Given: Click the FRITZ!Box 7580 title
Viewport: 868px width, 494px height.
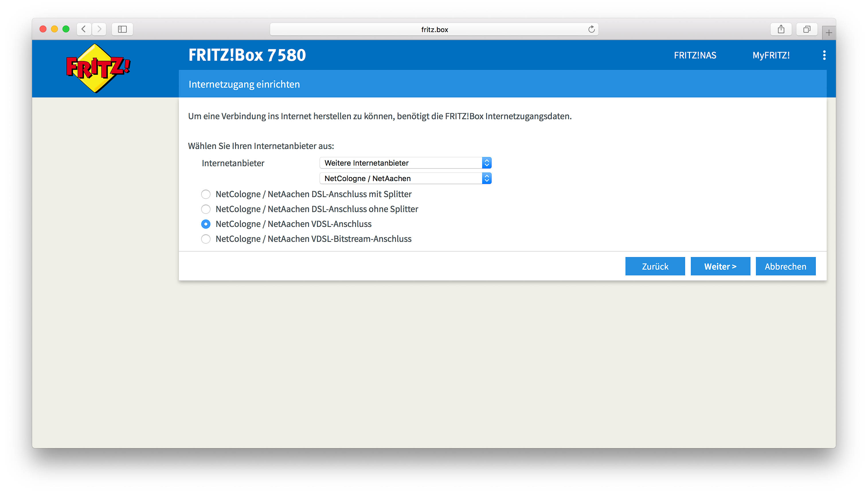Looking at the screenshot, I should [x=247, y=55].
